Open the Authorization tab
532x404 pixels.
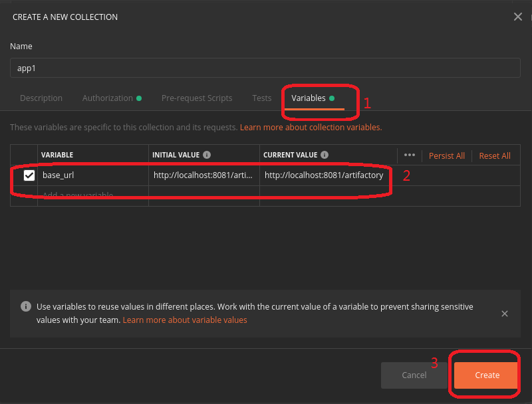pos(108,98)
